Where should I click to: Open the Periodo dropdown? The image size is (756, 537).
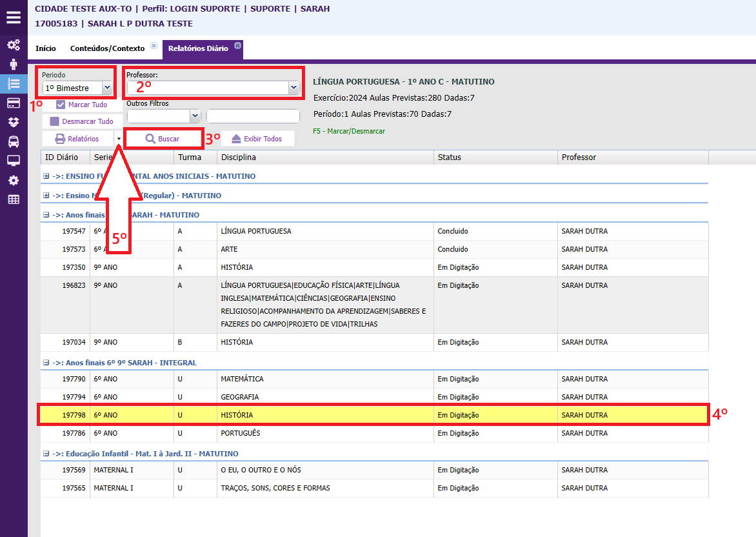107,88
